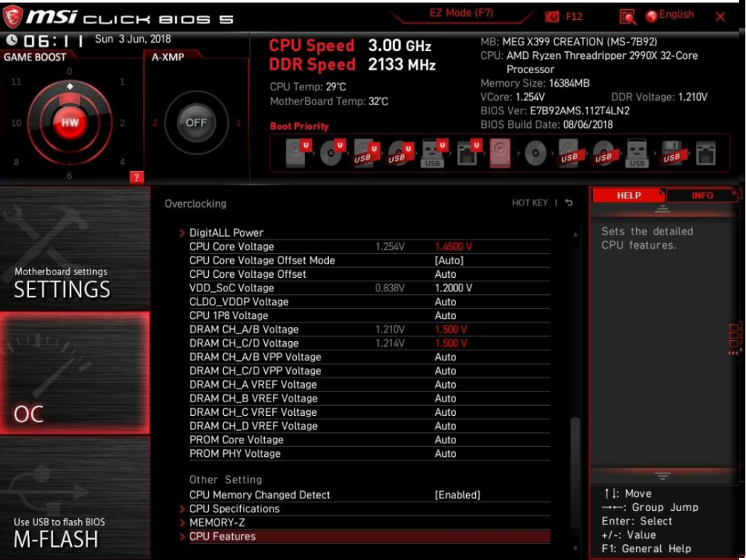
Task: Select the DRAM CH_A VREF Voltage row
Action: pos(369,384)
